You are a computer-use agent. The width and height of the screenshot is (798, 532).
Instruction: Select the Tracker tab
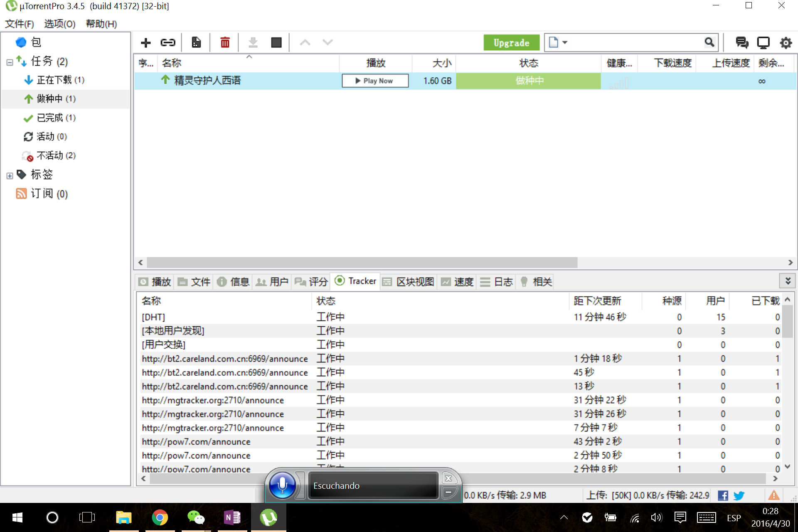tap(355, 281)
